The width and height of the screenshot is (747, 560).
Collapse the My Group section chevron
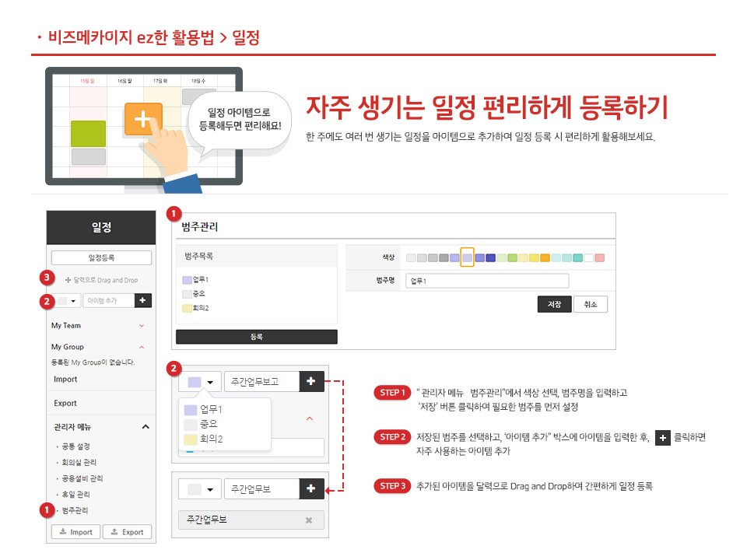pyautogui.click(x=142, y=347)
